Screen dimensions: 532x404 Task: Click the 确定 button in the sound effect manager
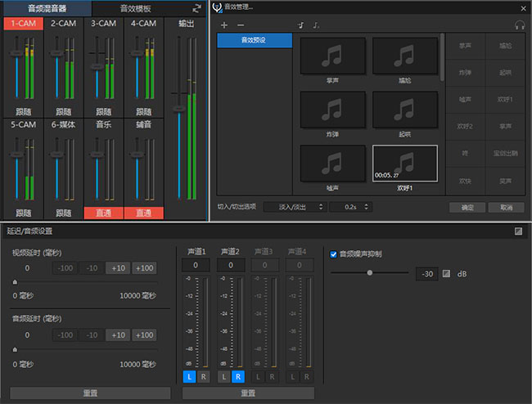click(467, 208)
